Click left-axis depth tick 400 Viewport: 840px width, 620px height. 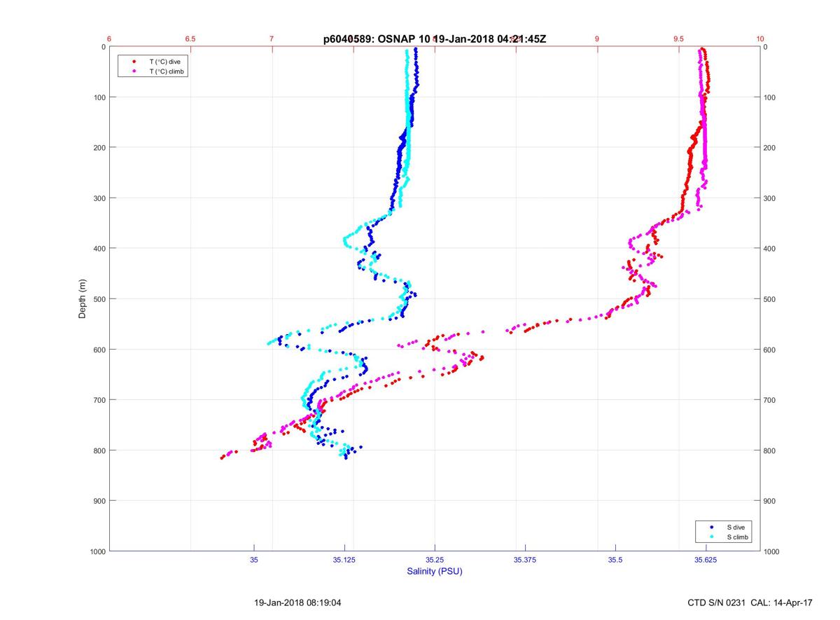[99, 249]
